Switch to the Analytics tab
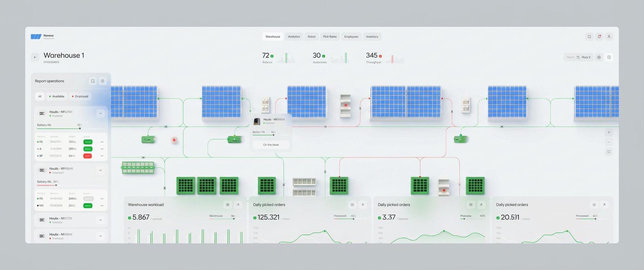The width and height of the screenshot is (644, 270). (294, 37)
